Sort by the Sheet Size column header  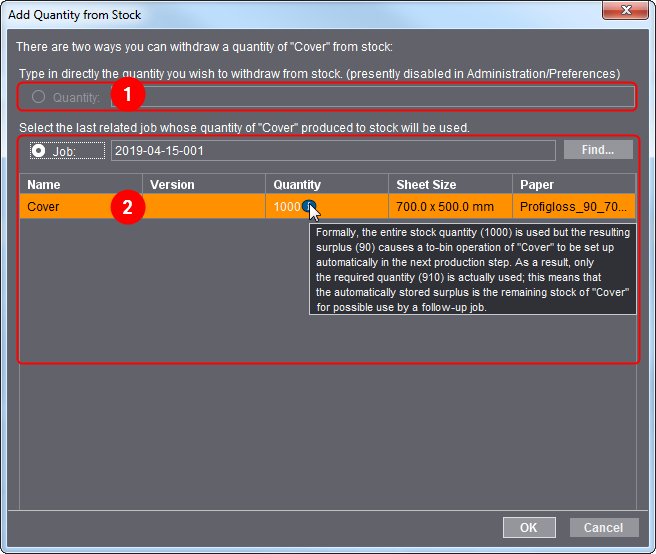click(450, 185)
